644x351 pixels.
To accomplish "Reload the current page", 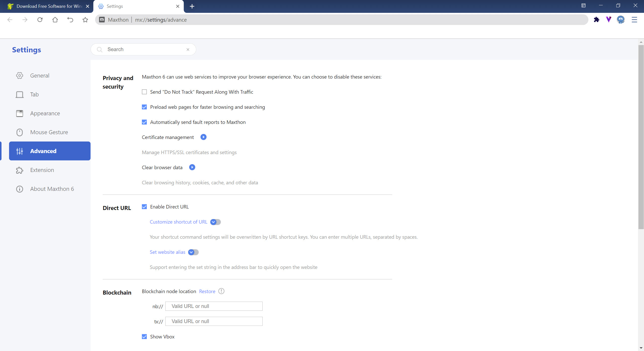I will (x=40, y=20).
